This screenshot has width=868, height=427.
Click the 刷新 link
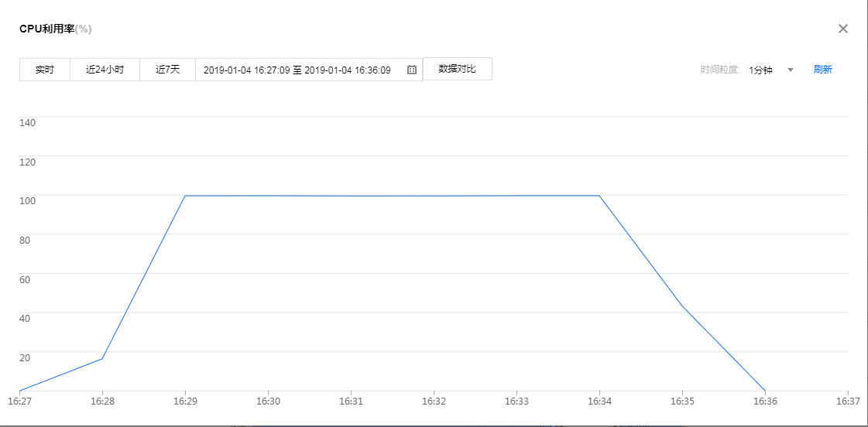click(x=822, y=70)
